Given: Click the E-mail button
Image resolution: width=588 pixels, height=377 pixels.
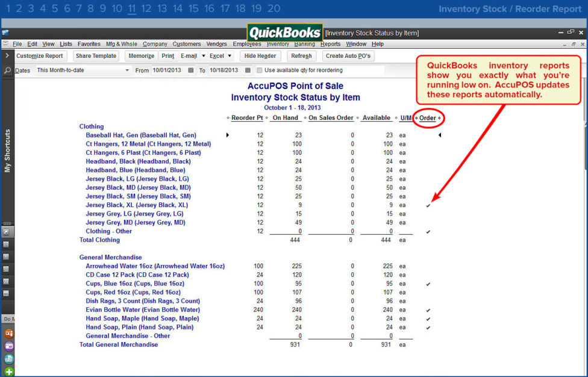Looking at the screenshot, I should (189, 56).
